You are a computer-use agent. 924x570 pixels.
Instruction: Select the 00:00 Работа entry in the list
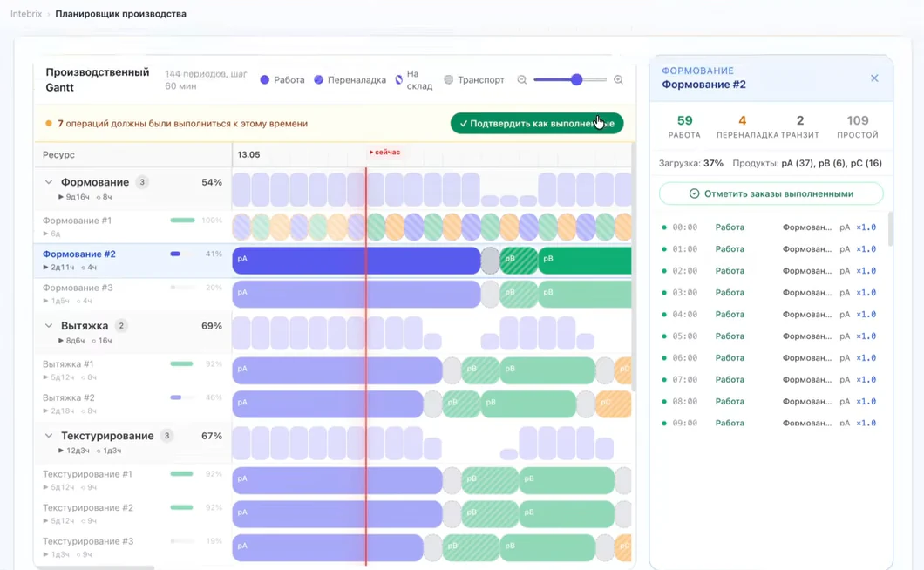(770, 227)
